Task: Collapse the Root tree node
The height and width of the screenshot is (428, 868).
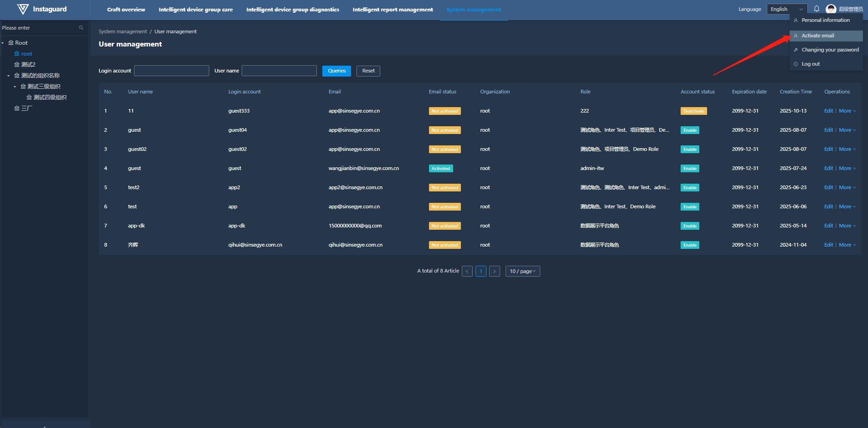Action: [3, 43]
